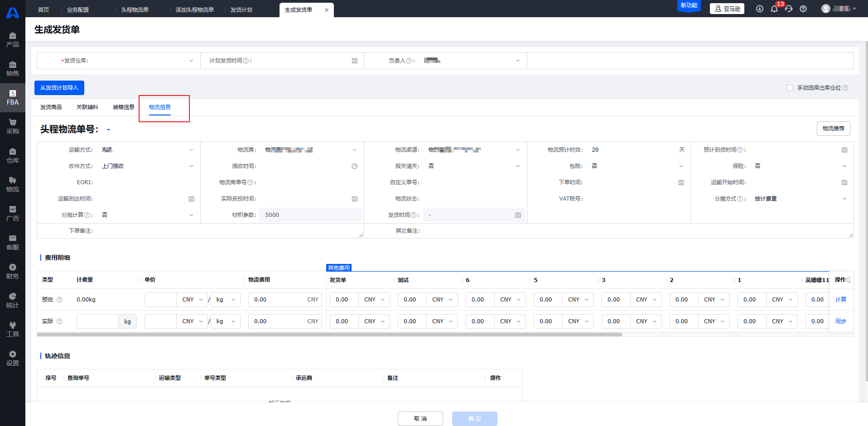Expand the 发货仓库 dropdown
The width and height of the screenshot is (868, 426).
(191, 61)
